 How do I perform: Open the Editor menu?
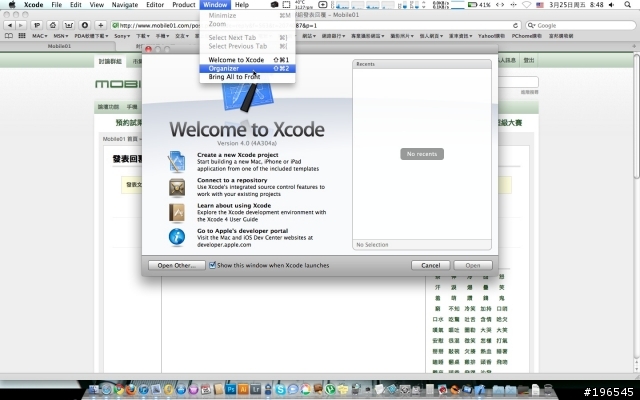click(155, 5)
